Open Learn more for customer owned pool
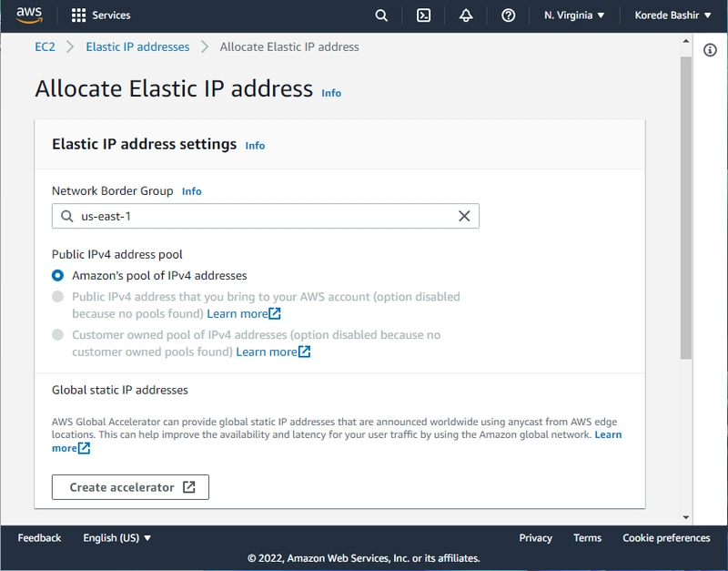The width and height of the screenshot is (728, 571). point(267,352)
